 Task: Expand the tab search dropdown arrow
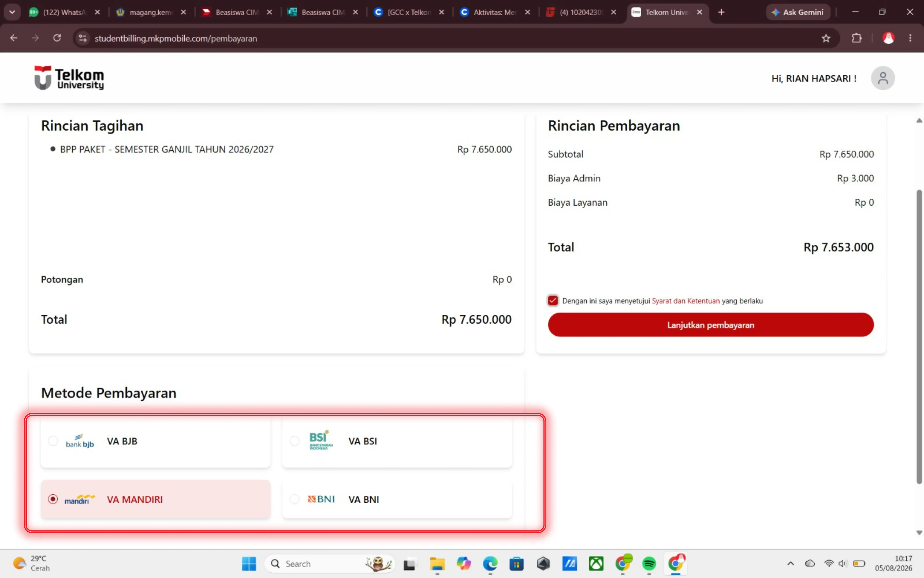click(x=12, y=12)
